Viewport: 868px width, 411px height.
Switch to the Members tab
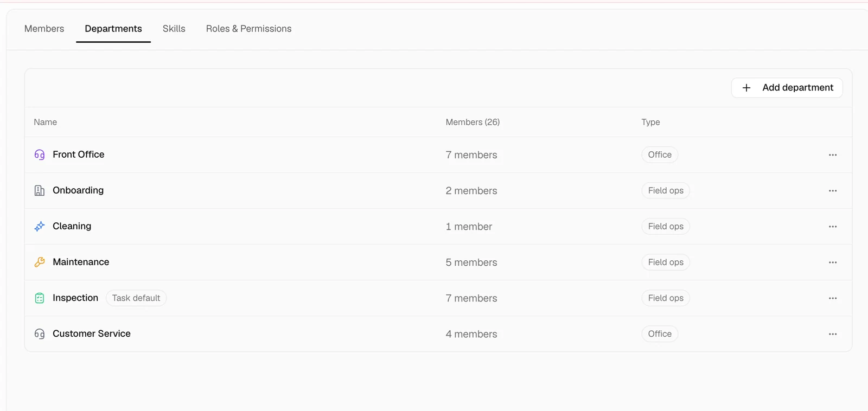coord(44,29)
